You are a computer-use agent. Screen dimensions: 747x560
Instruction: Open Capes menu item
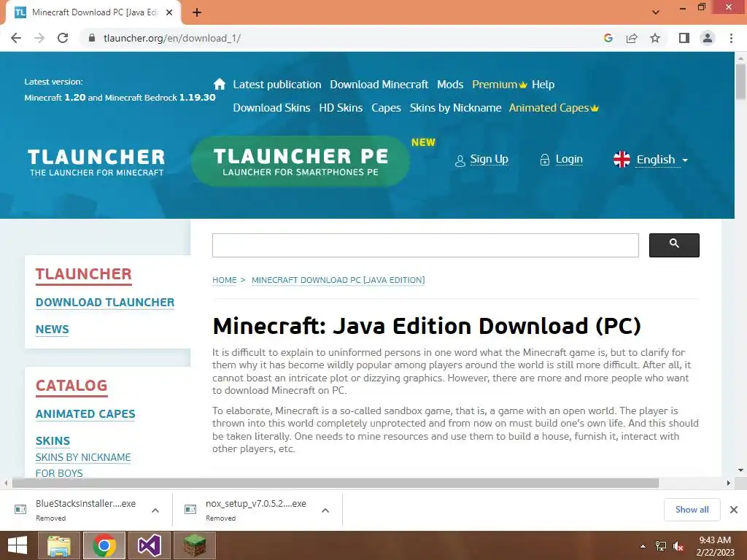386,108
